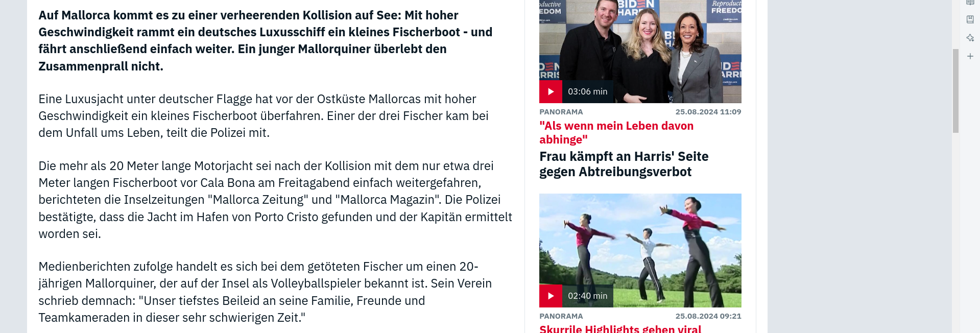Click the date 25.08.2024 11:09
The image size is (980, 333).
[708, 112]
